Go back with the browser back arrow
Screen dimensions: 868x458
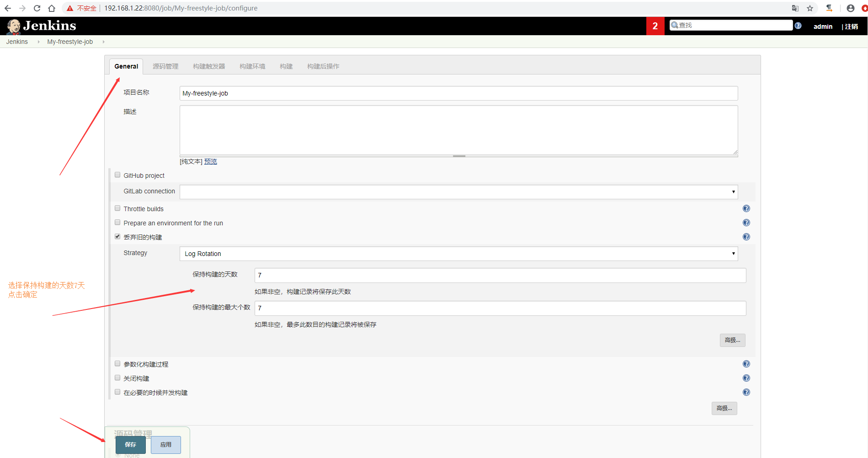tap(8, 8)
